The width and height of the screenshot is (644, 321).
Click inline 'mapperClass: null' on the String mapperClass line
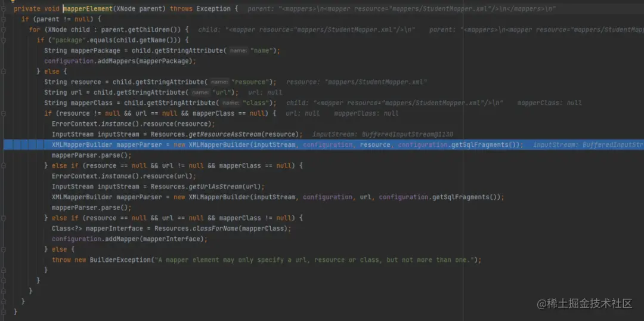(x=550, y=103)
